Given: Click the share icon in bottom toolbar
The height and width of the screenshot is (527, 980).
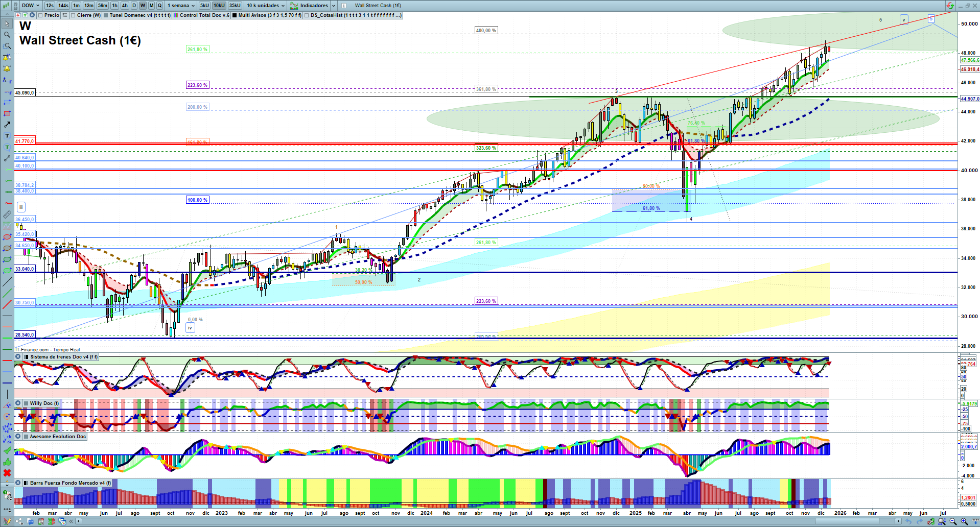Looking at the screenshot, I should point(19,521).
